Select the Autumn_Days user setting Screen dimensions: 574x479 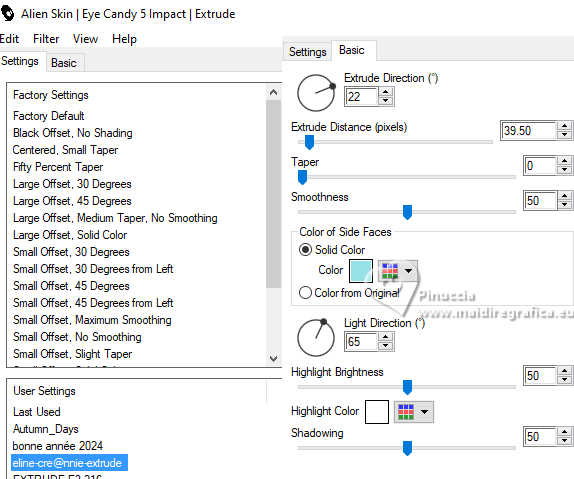coord(45,429)
